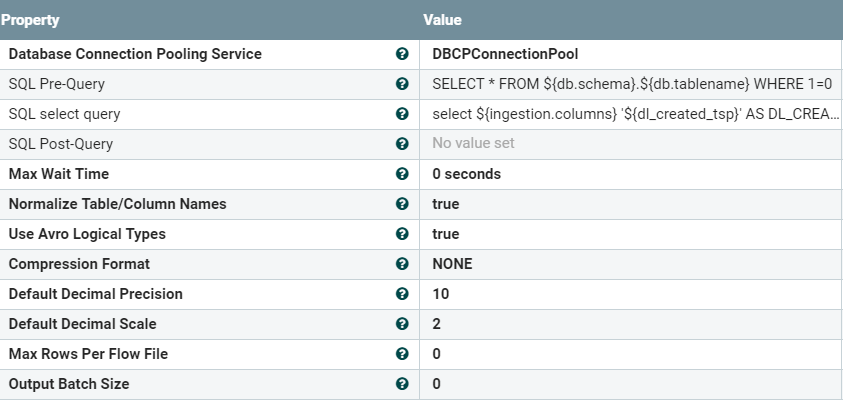The height and width of the screenshot is (401, 843).
Task: Set SQL Post-Query 'No value set' field
Action: coord(473,144)
